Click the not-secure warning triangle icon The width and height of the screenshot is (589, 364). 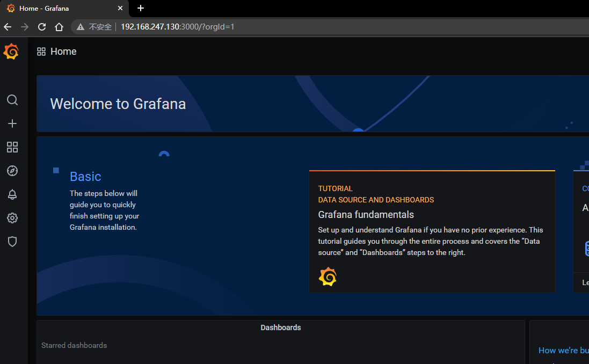[x=81, y=27]
